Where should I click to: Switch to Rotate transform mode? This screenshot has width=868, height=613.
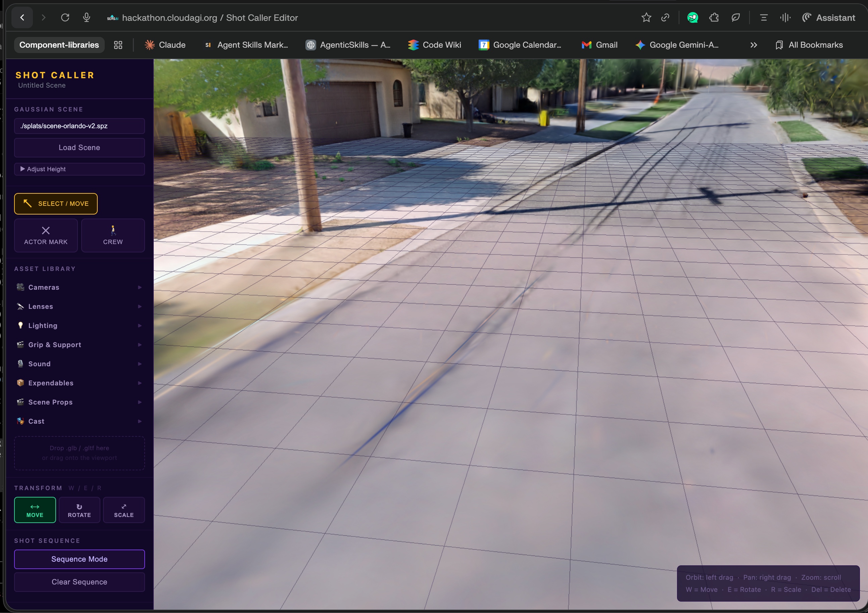pyautogui.click(x=80, y=510)
